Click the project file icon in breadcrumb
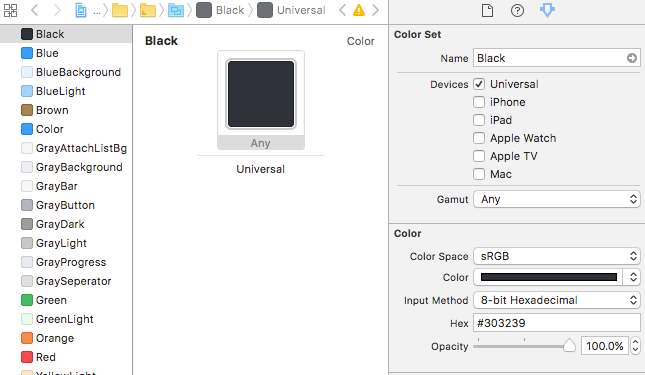The height and width of the screenshot is (375, 645). 81,10
